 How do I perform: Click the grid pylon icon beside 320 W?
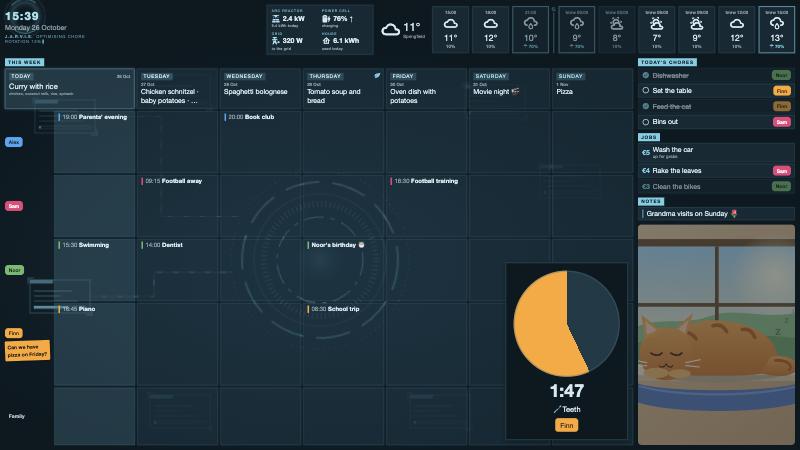point(276,40)
